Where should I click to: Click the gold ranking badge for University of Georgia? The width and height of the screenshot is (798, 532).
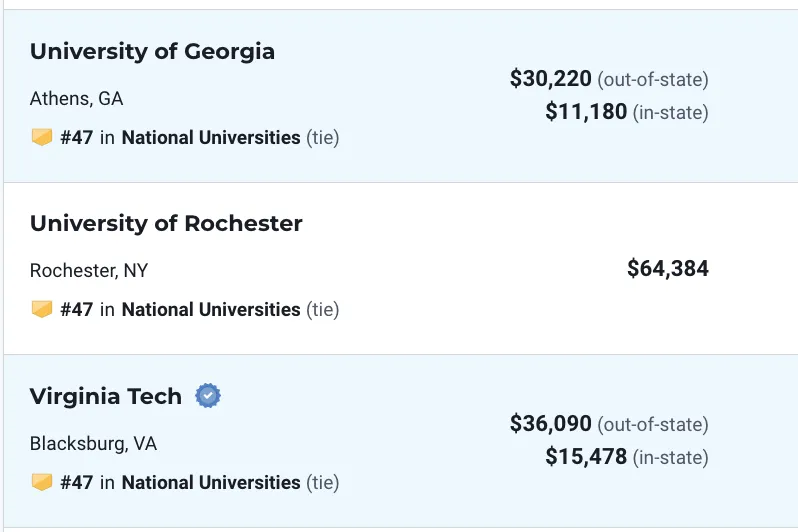click(x=42, y=137)
